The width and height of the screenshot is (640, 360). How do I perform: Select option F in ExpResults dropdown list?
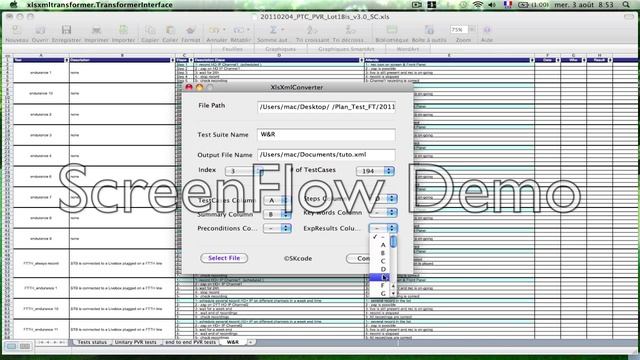click(380, 286)
